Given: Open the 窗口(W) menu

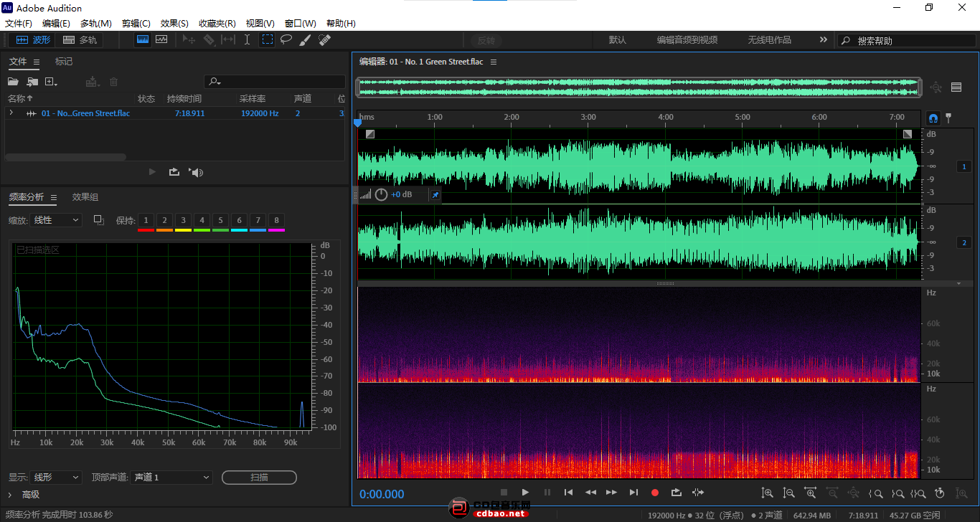Looking at the screenshot, I should [300, 24].
